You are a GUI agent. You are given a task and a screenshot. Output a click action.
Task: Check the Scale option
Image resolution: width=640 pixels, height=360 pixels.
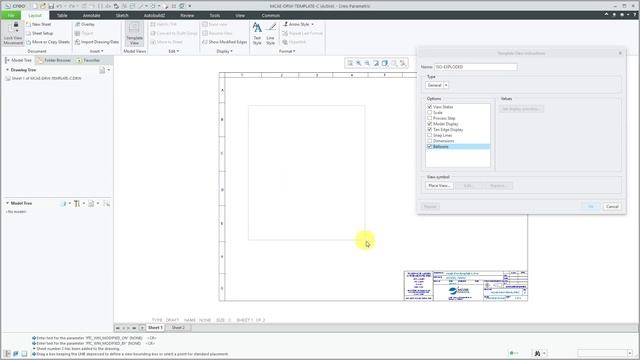coord(429,112)
